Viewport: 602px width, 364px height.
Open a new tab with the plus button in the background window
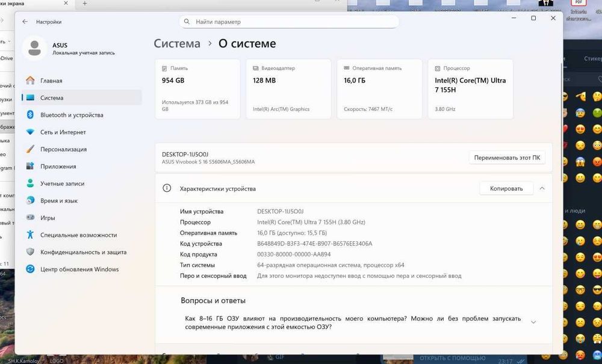[85, 4]
